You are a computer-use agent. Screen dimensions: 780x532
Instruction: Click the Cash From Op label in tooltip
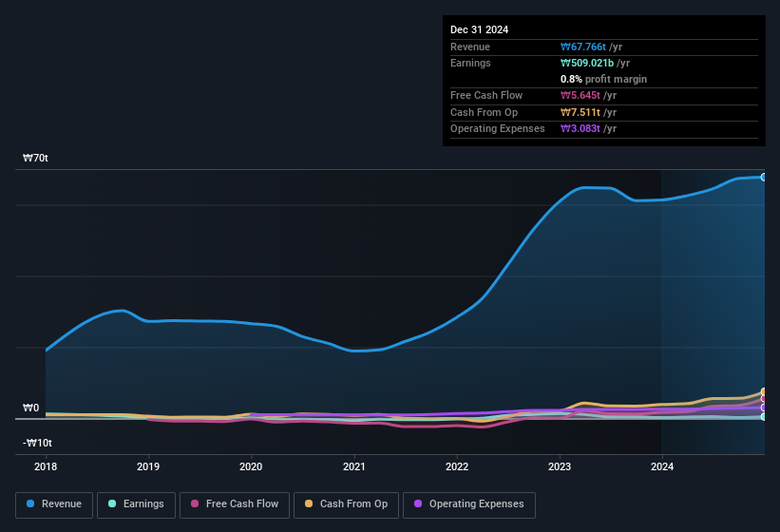tap(484, 112)
